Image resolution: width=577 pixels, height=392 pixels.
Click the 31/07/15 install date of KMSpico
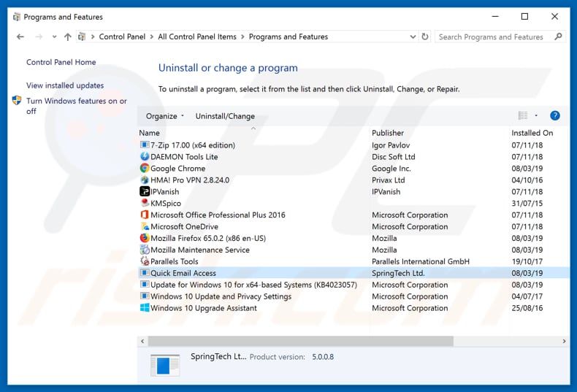coord(527,204)
